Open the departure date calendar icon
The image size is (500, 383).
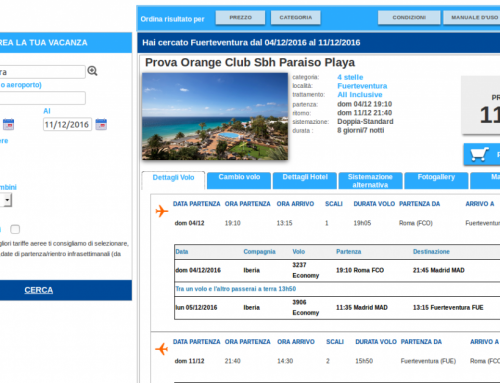8,124
